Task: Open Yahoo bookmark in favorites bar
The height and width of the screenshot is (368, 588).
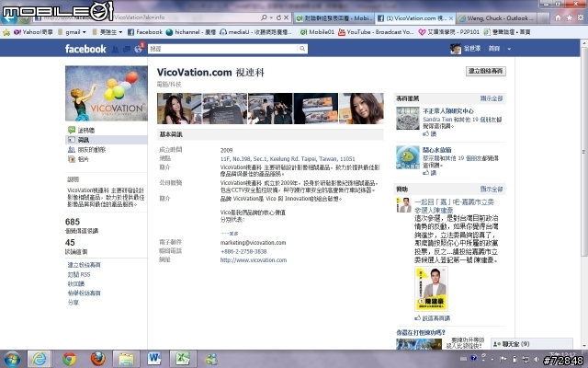Action: (33, 32)
